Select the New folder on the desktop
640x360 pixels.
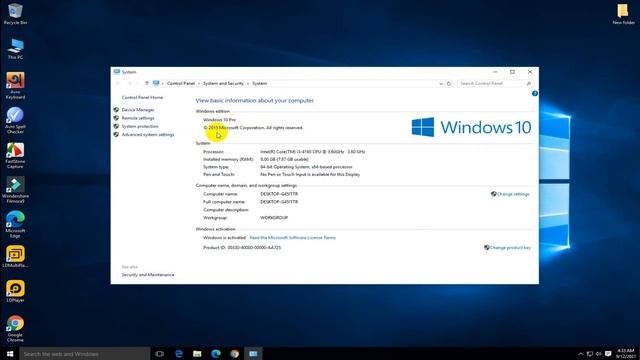point(623,14)
